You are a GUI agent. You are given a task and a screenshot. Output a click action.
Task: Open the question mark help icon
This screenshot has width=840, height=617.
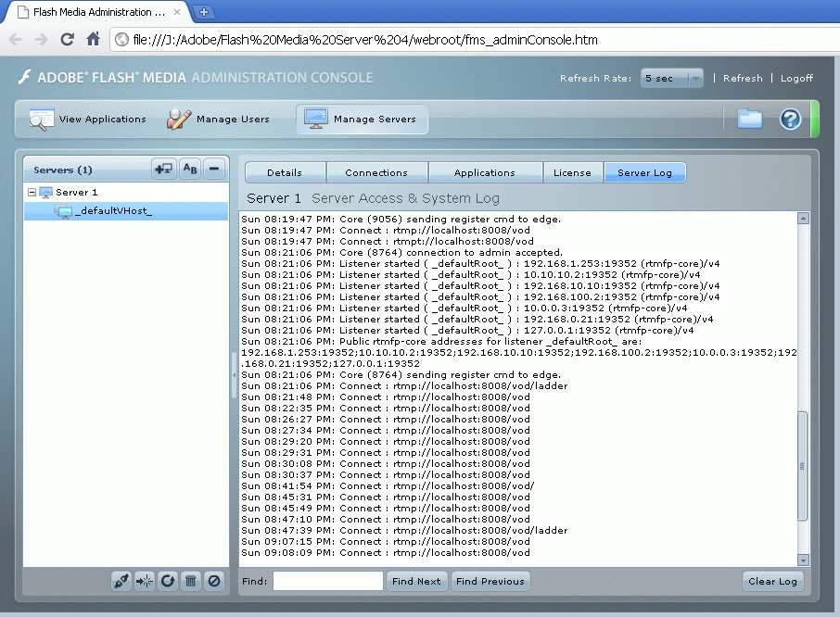tap(790, 119)
